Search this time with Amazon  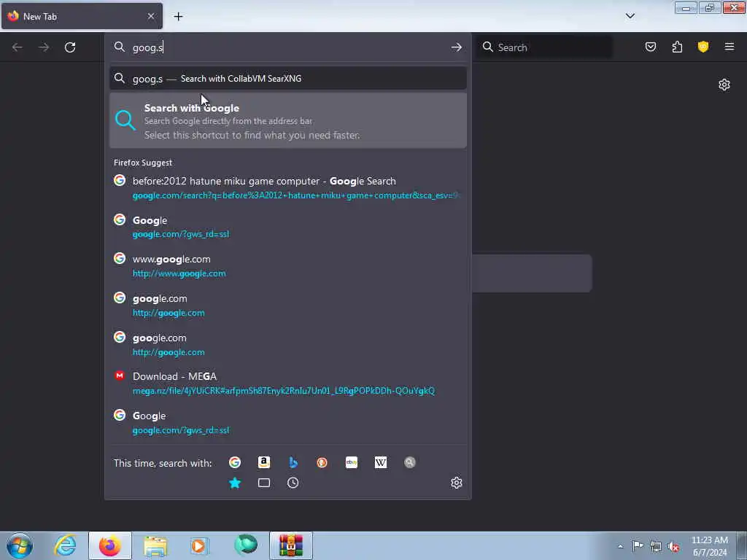click(264, 462)
